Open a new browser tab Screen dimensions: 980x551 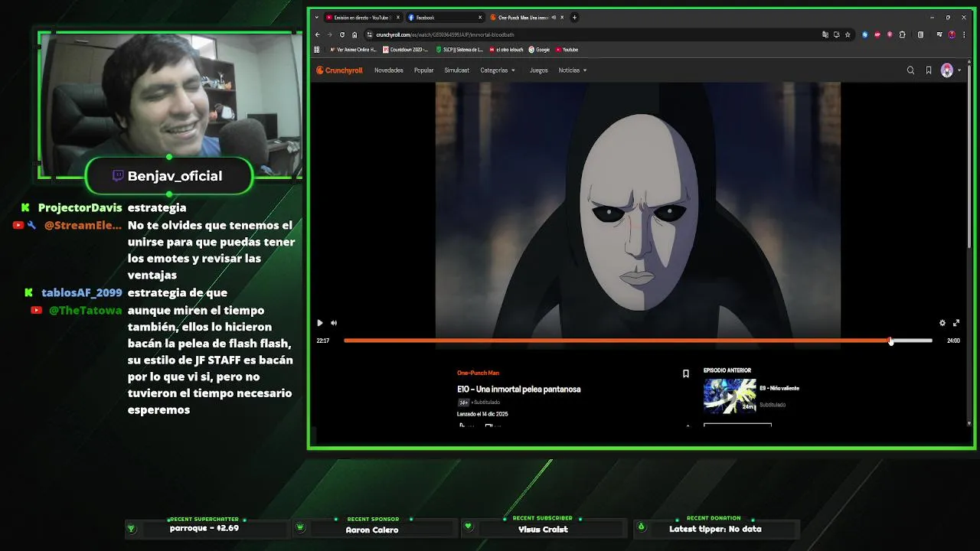pyautogui.click(x=574, y=17)
